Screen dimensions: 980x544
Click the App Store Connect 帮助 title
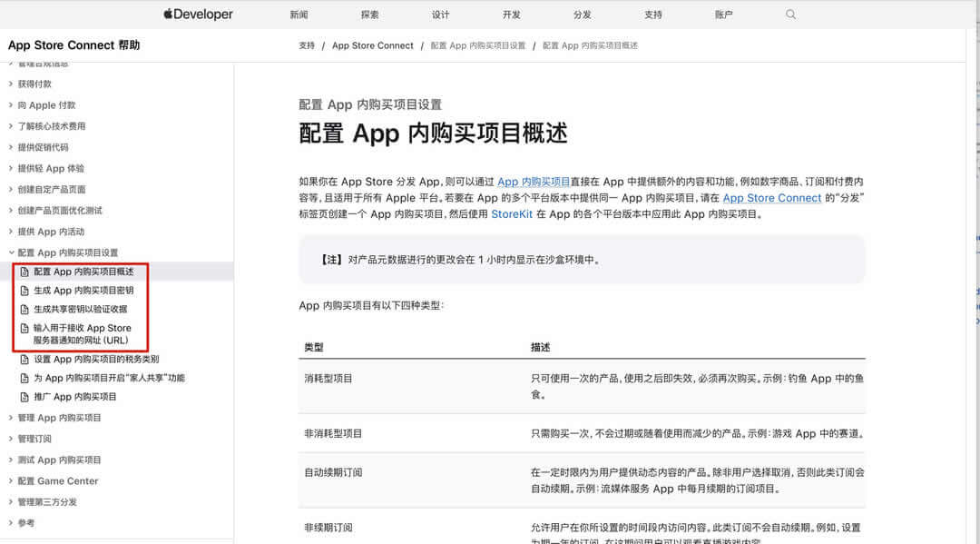pyautogui.click(x=73, y=45)
